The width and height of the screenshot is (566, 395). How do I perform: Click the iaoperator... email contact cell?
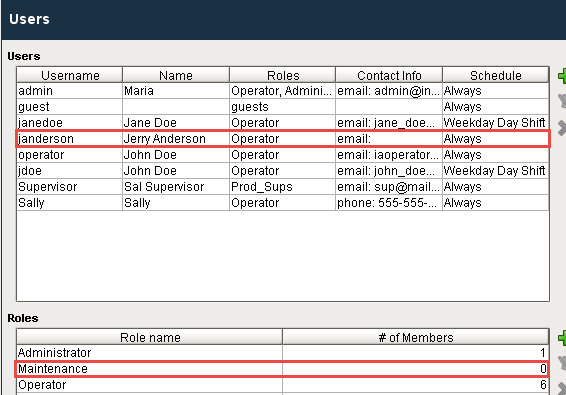pyautogui.click(x=389, y=155)
